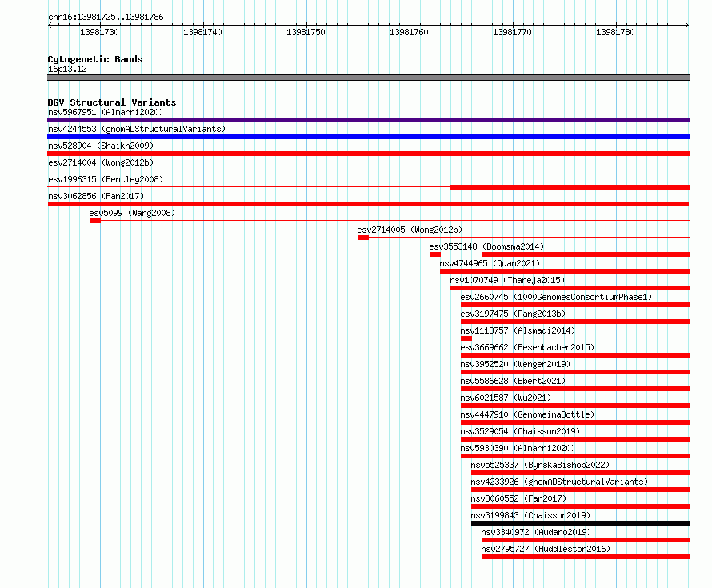Viewport: 712px width, 588px height.
Task: Click nsv2795727 (Huddleston2016) variant label
Action: point(546,549)
